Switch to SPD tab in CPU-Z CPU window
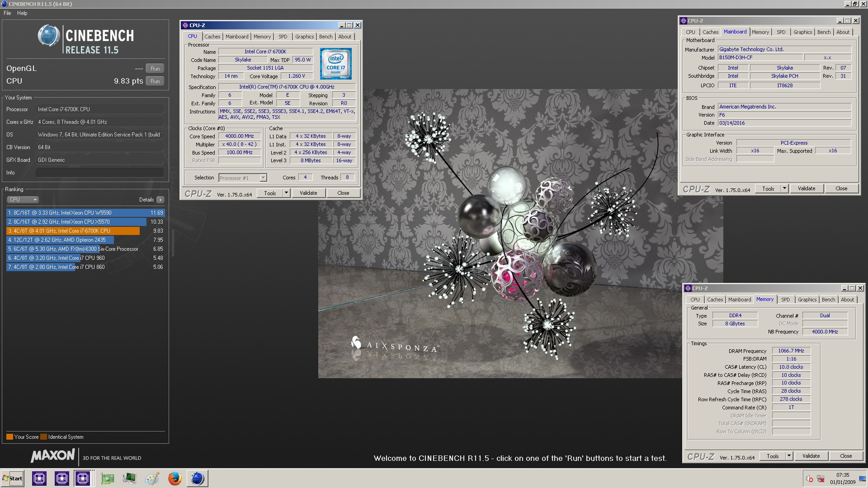This screenshot has height=488, width=868. coord(283,37)
